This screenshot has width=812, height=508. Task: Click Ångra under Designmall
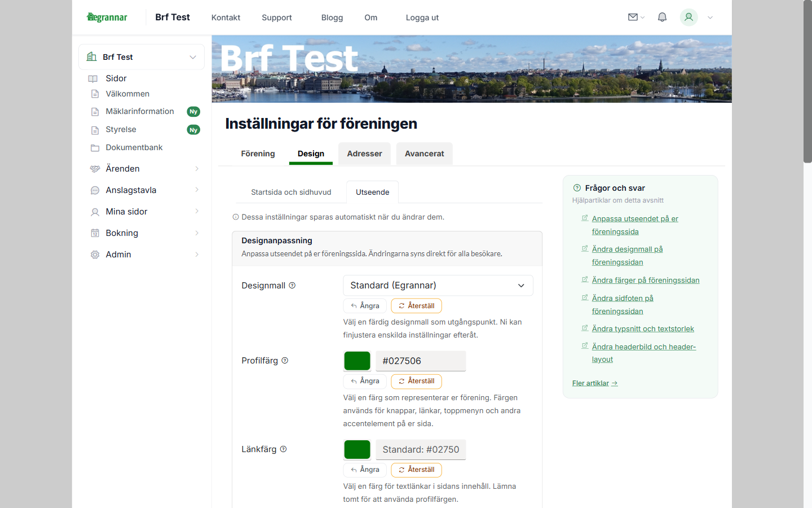[x=365, y=306]
